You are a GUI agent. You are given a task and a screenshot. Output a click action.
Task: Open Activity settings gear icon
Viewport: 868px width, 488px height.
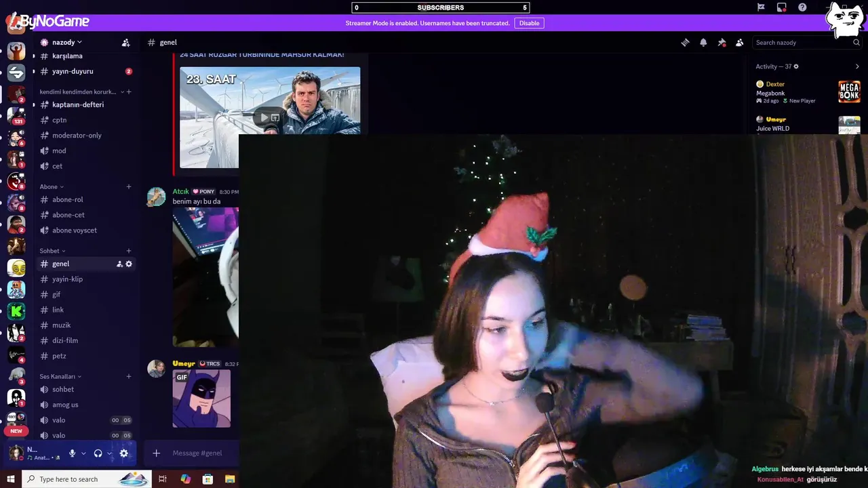tap(796, 66)
